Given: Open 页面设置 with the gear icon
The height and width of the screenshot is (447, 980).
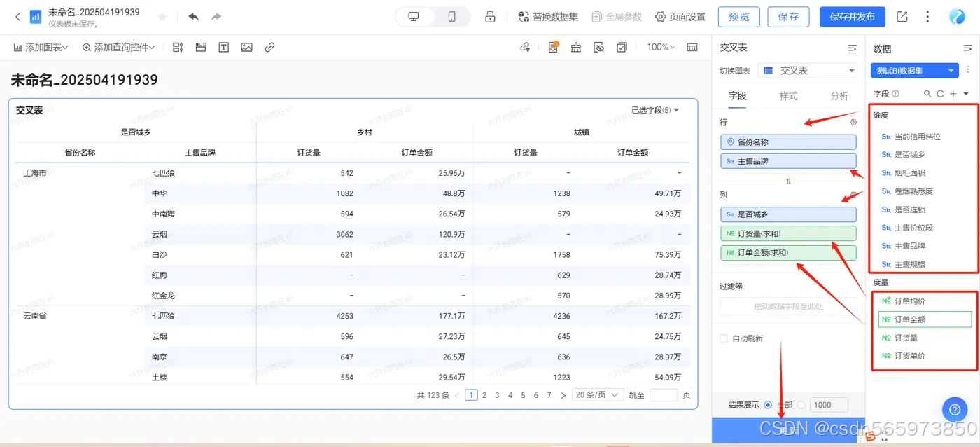Looking at the screenshot, I should pos(659,17).
